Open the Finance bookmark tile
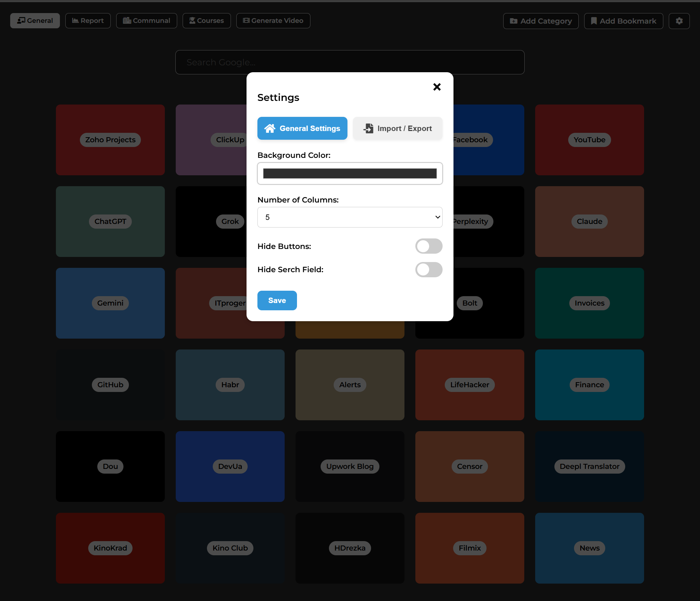This screenshot has height=601, width=700. tap(589, 385)
